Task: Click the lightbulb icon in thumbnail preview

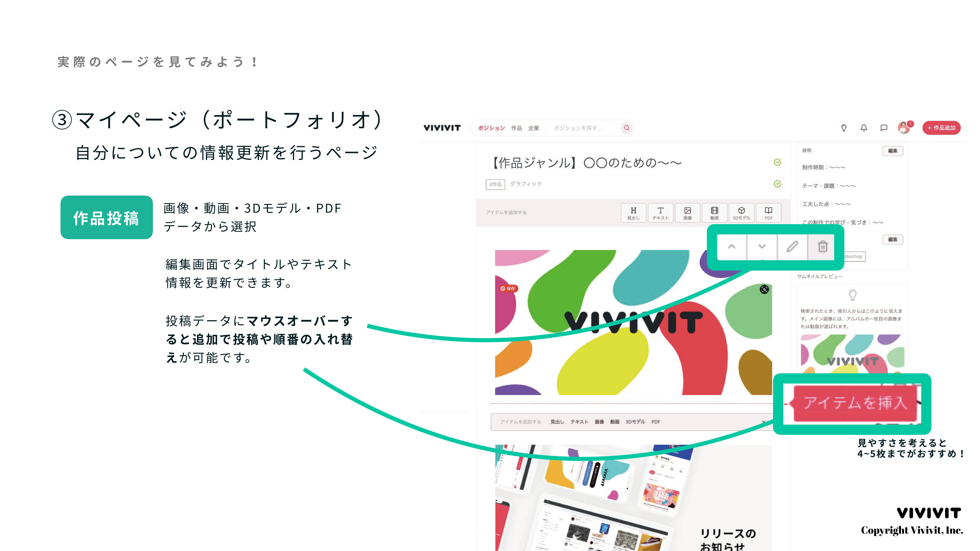Action: point(853,295)
